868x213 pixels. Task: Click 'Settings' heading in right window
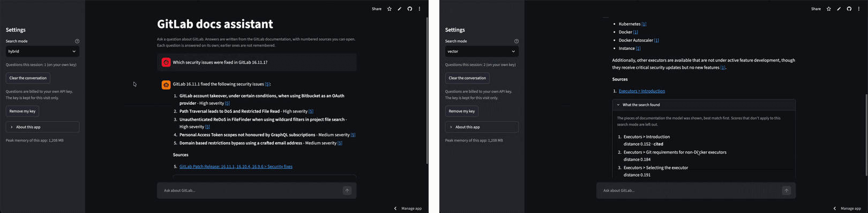(455, 30)
